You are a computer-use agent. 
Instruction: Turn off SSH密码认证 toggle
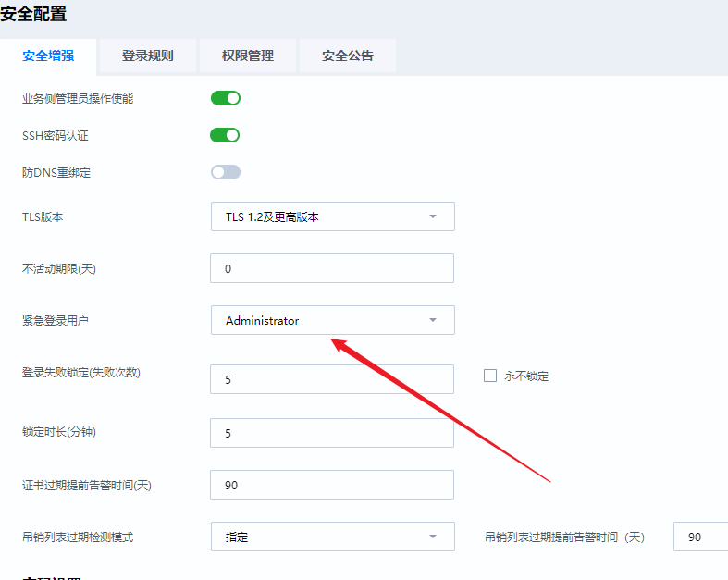click(225, 135)
